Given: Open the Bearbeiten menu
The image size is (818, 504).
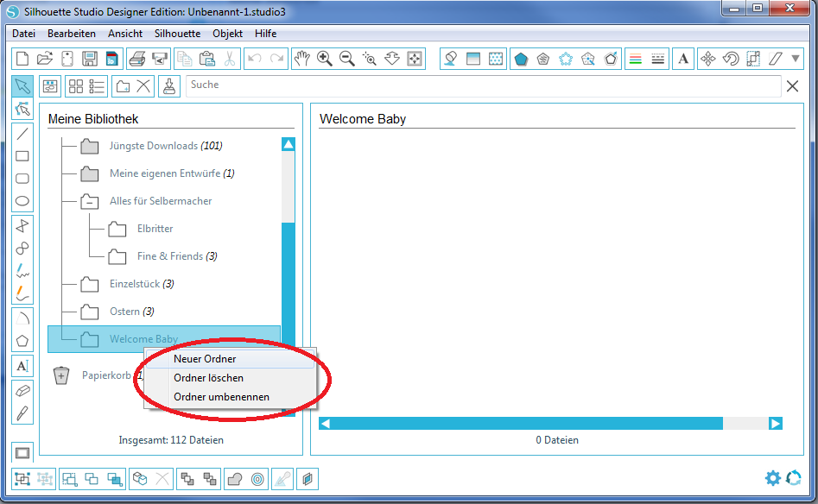Looking at the screenshot, I should [72, 34].
